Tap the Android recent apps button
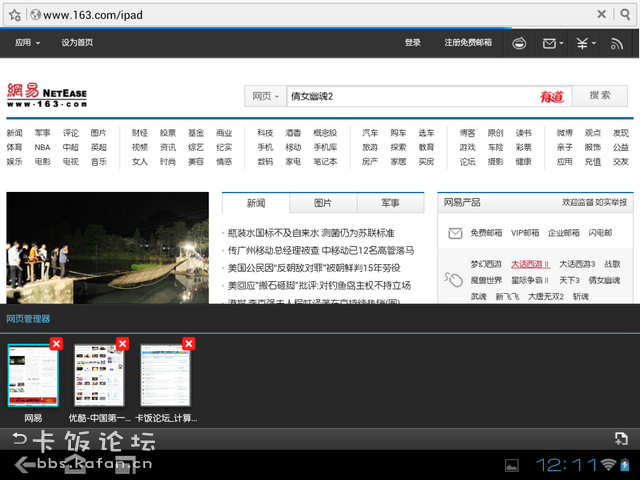Image resolution: width=640 pixels, height=480 pixels. pyautogui.click(x=126, y=464)
